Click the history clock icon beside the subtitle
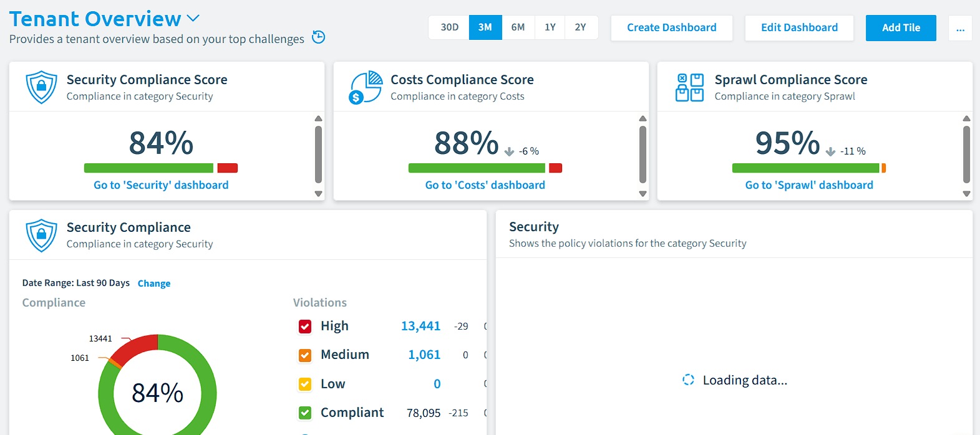This screenshot has width=980, height=435. (x=318, y=37)
